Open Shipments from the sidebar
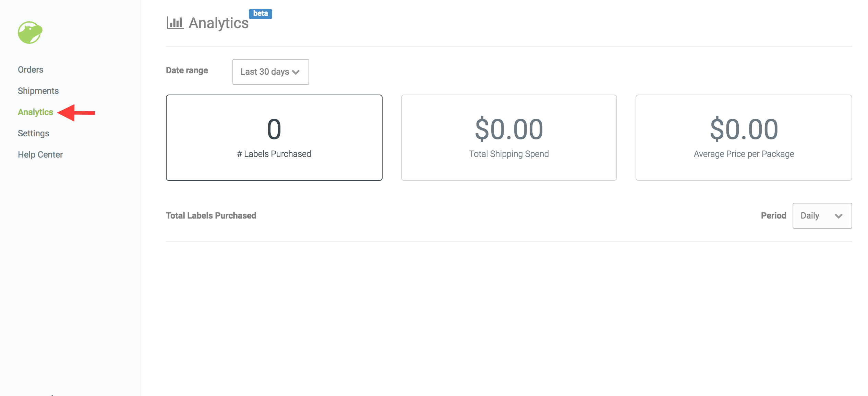 pos(38,91)
